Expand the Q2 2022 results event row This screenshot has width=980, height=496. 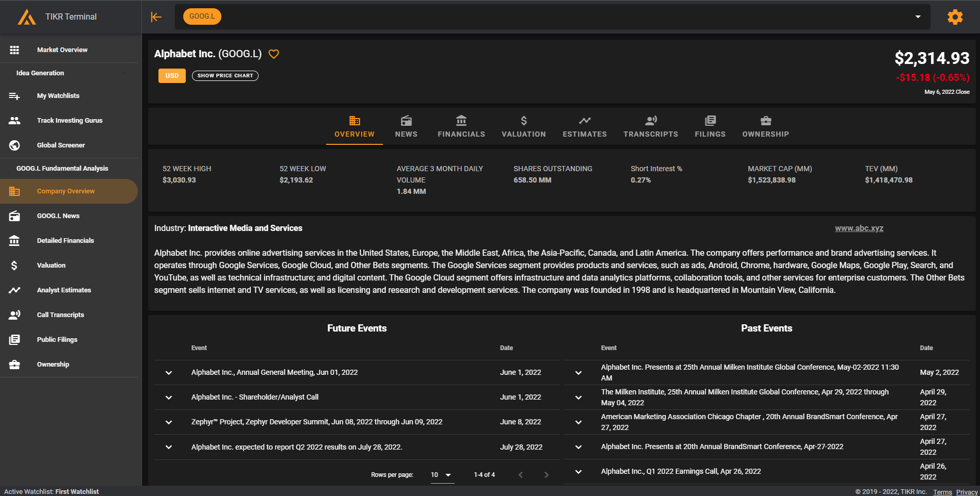169,447
